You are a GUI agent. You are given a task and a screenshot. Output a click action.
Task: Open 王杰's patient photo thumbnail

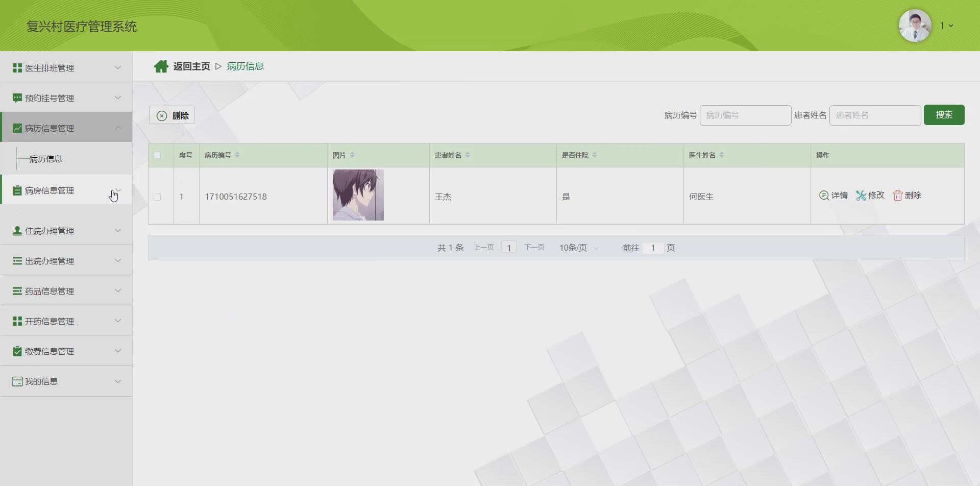click(x=358, y=195)
